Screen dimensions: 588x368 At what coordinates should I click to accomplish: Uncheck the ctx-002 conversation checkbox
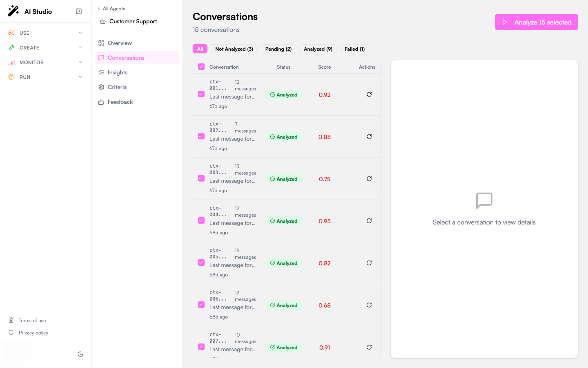[x=201, y=136]
